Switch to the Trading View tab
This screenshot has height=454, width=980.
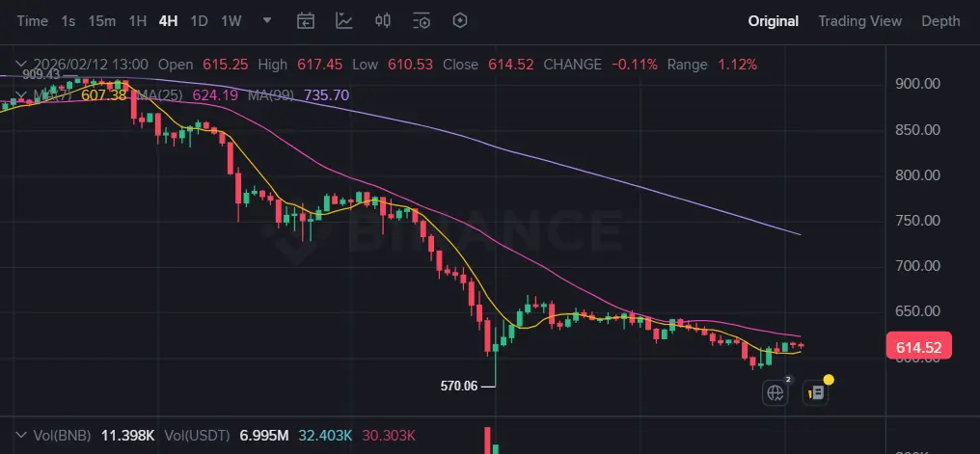tap(860, 21)
